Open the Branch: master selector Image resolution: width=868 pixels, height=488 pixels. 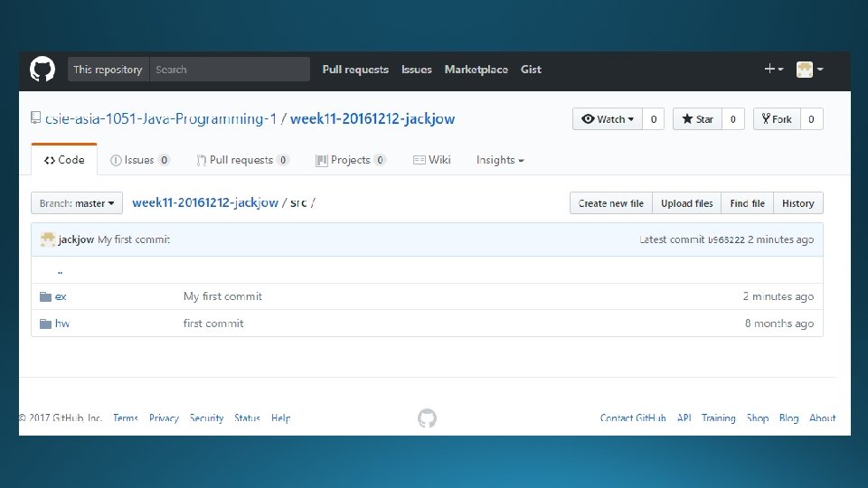click(77, 203)
